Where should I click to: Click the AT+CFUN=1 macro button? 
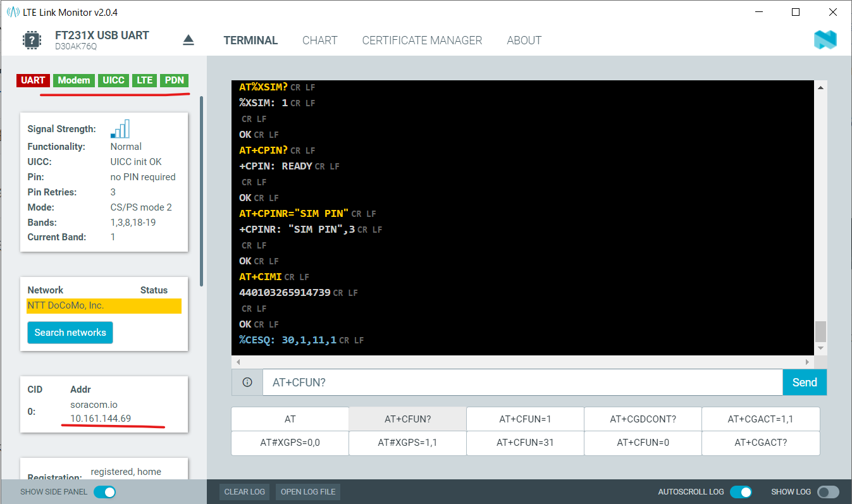click(525, 419)
